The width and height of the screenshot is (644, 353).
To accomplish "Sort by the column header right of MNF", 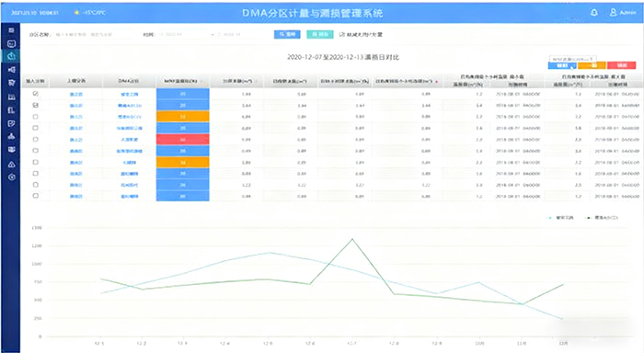I will tap(236, 81).
